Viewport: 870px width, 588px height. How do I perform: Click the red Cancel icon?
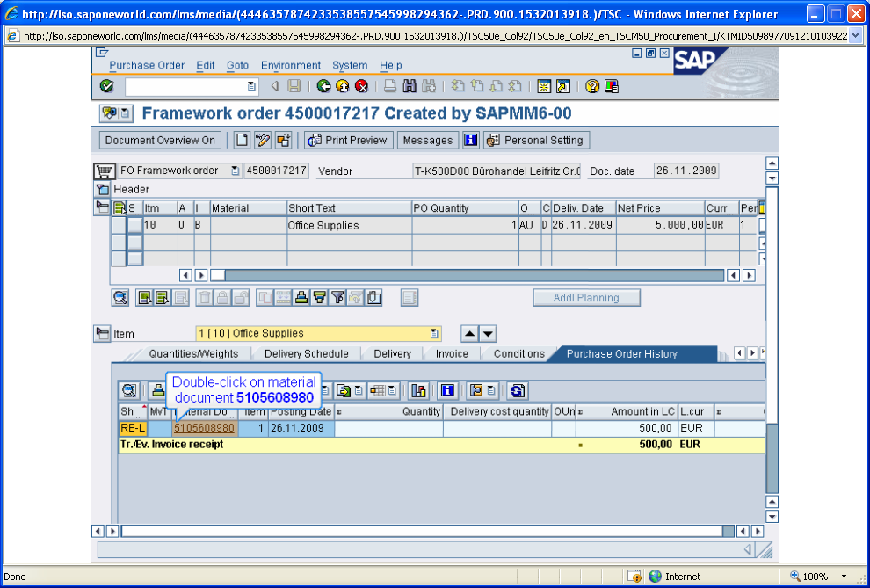pyautogui.click(x=362, y=86)
